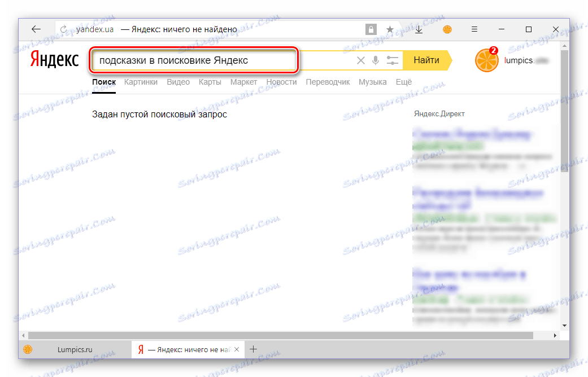Viewport: 588px width, 377px height.
Task: Go to Yandex home via the Яндекс logo
Action: click(55, 60)
